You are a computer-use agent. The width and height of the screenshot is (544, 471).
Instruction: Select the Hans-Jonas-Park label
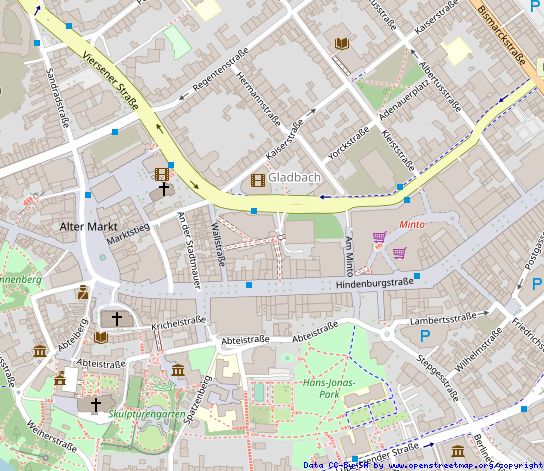329,388
